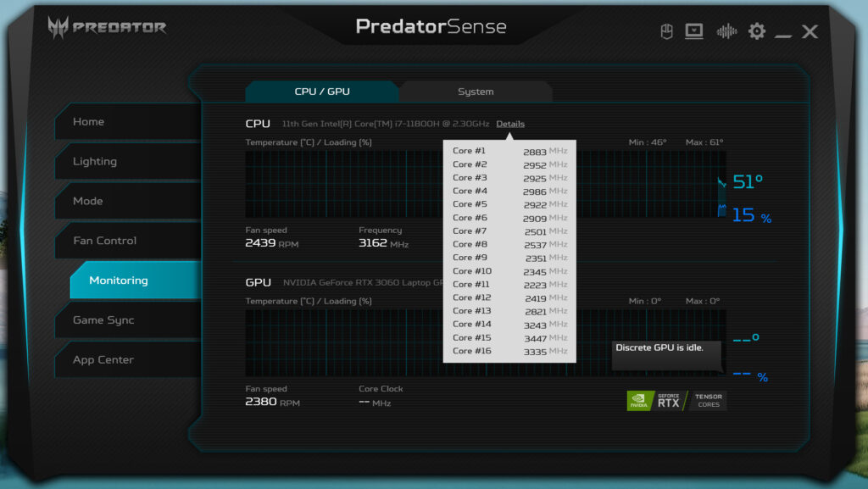This screenshot has width=868, height=489.
Task: Open the Game Sync section
Action: click(x=128, y=320)
